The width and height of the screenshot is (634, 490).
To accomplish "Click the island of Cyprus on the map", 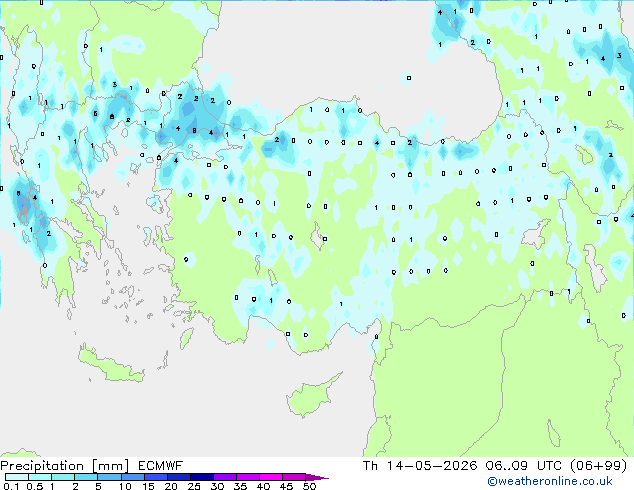I will (310, 397).
